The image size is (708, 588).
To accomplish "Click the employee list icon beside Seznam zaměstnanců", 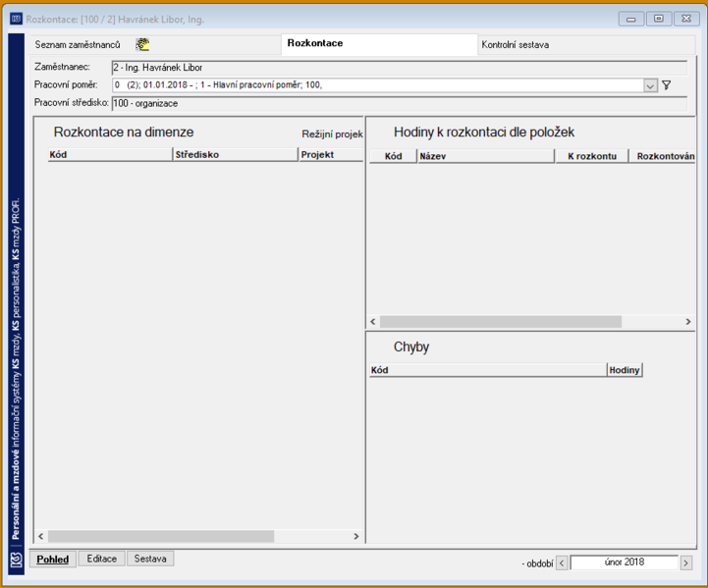I will [142, 44].
